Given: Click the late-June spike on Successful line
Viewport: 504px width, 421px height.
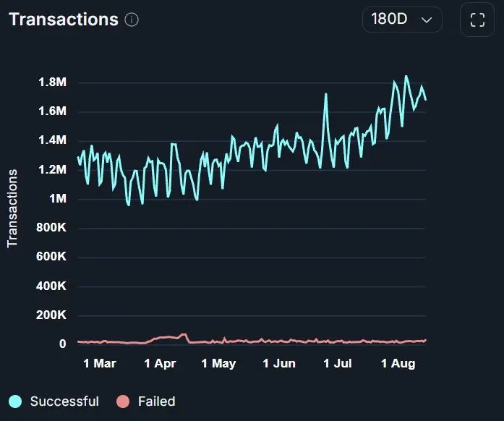Looking at the screenshot, I should coord(326,94).
